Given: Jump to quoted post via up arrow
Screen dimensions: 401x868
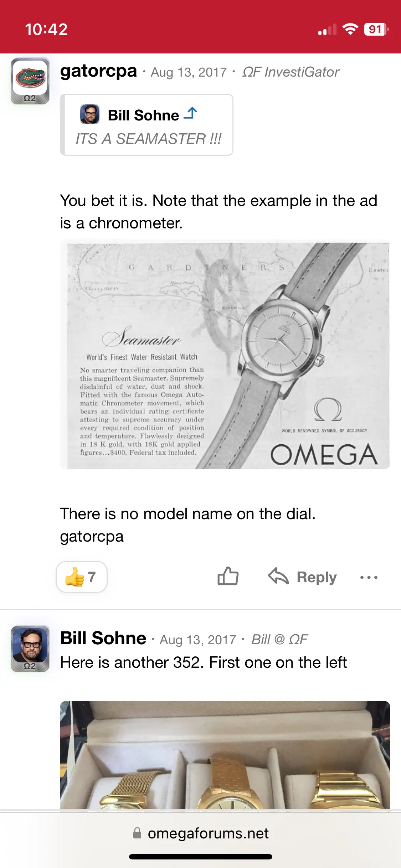Looking at the screenshot, I should coord(191,114).
